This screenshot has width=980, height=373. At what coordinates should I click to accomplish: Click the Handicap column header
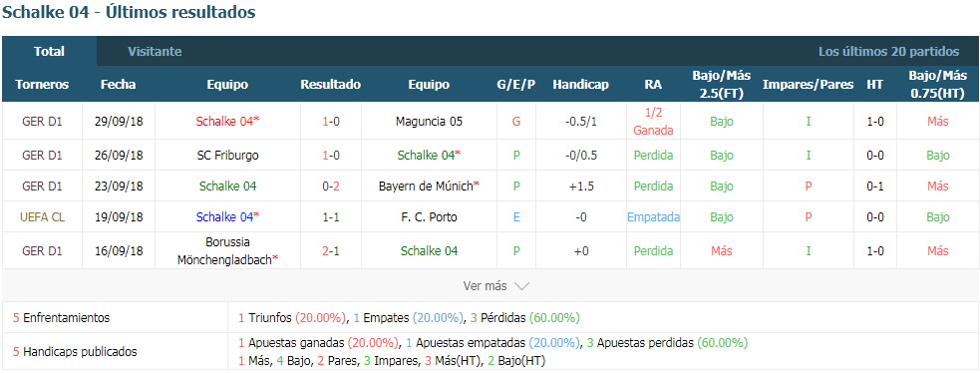coord(580,85)
